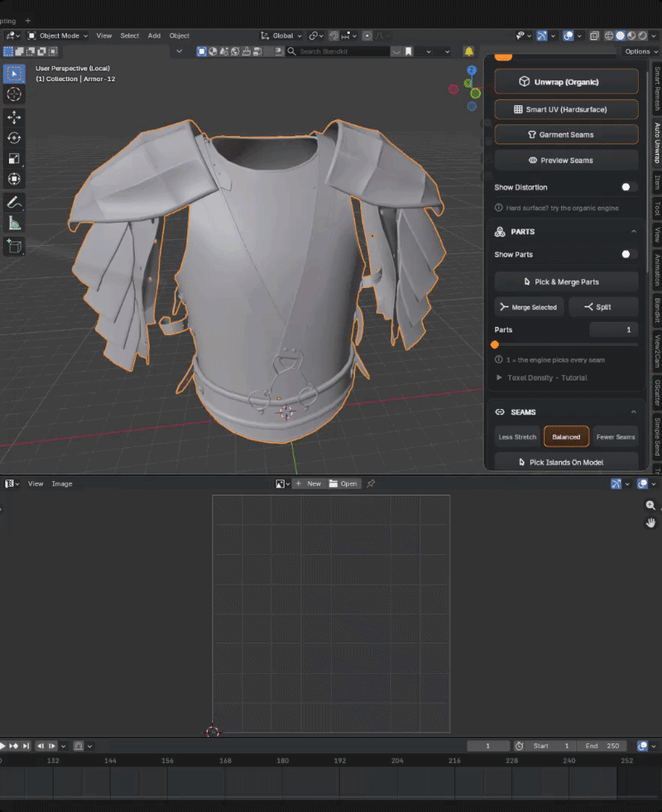Open the pivot point dropdown
The image size is (662, 812).
(x=316, y=36)
